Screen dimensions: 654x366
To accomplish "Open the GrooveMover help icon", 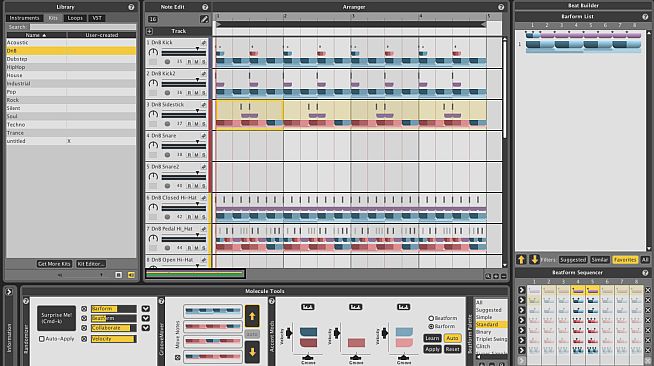I will click(x=161, y=301).
